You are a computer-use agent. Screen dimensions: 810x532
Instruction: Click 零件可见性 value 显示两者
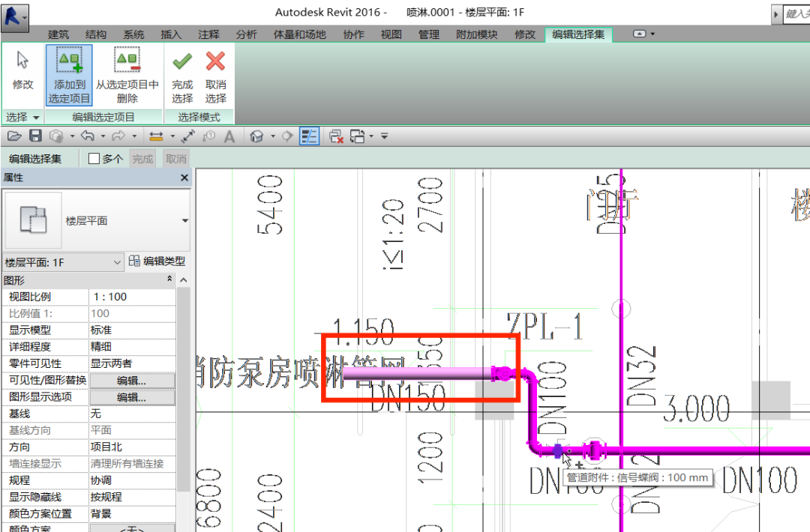point(132,363)
